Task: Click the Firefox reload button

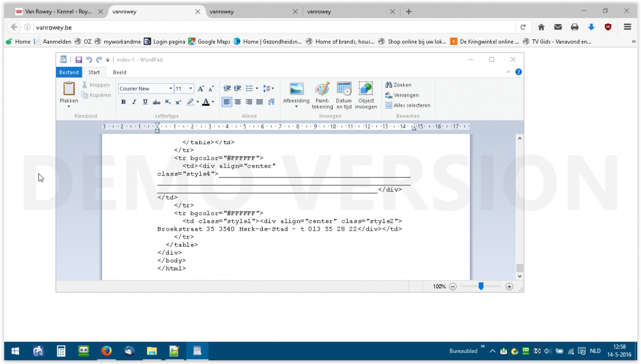Action: (x=523, y=27)
